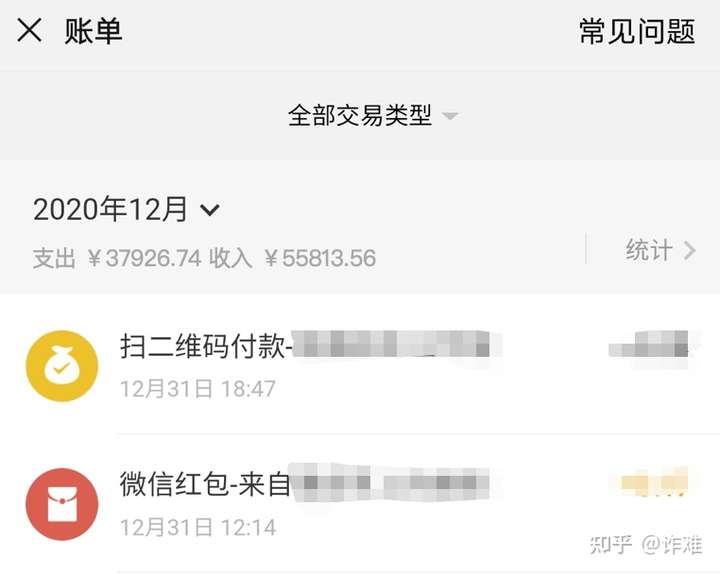
Task: Tap the blurred amount of red packet
Action: pos(651,482)
